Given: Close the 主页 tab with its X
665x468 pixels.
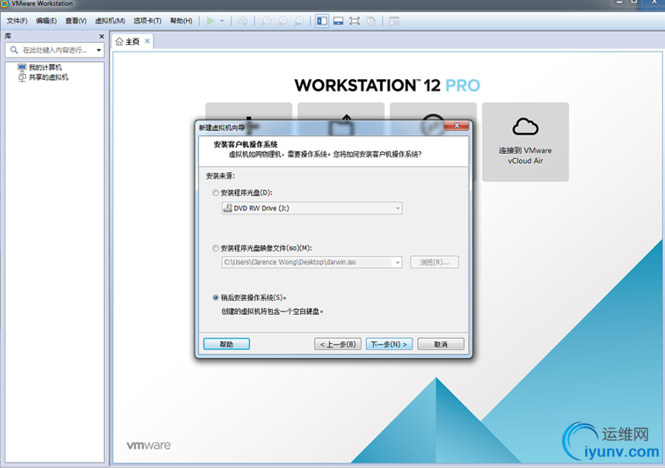Looking at the screenshot, I should coord(147,41).
